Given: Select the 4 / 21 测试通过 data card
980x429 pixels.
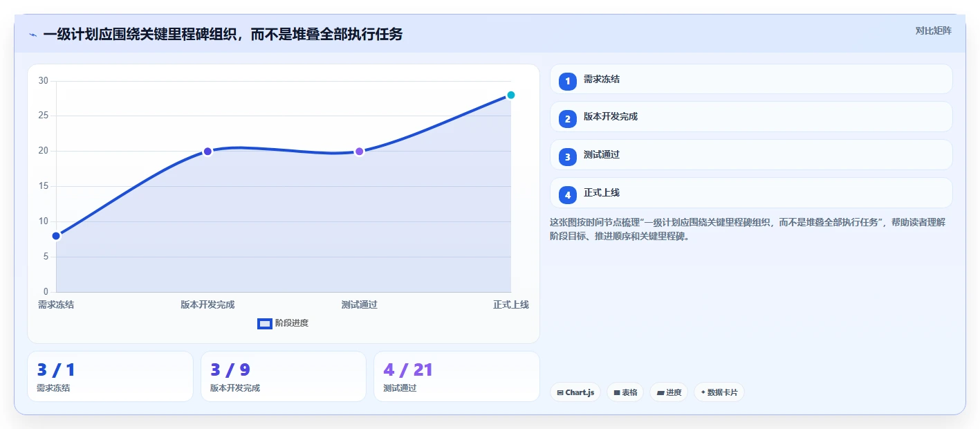Looking at the screenshot, I should (456, 376).
